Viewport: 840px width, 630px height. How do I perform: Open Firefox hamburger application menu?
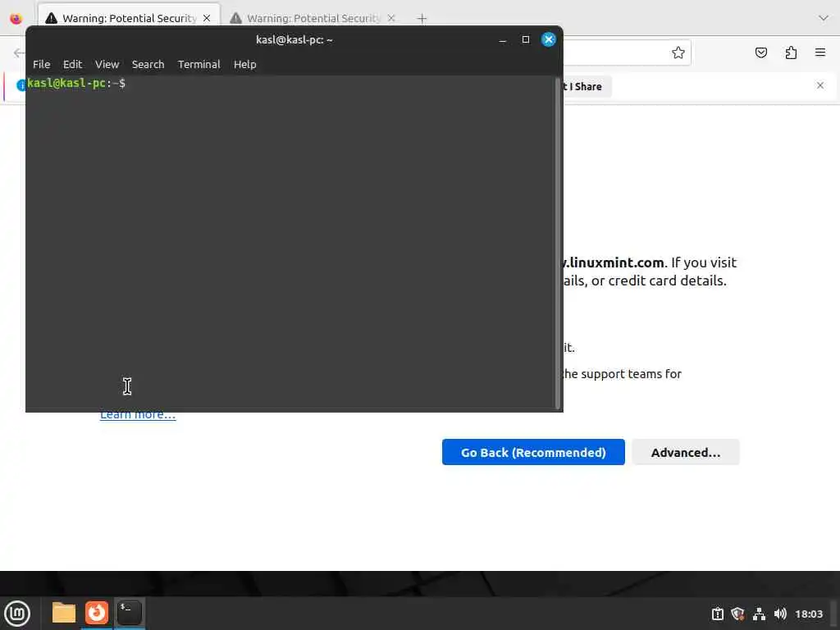pos(819,52)
